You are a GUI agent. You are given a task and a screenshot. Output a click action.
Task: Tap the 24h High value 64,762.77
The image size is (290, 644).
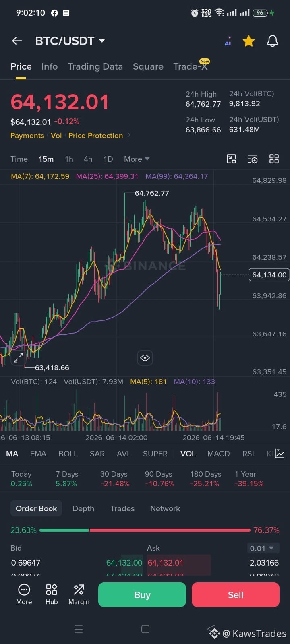[x=203, y=104]
